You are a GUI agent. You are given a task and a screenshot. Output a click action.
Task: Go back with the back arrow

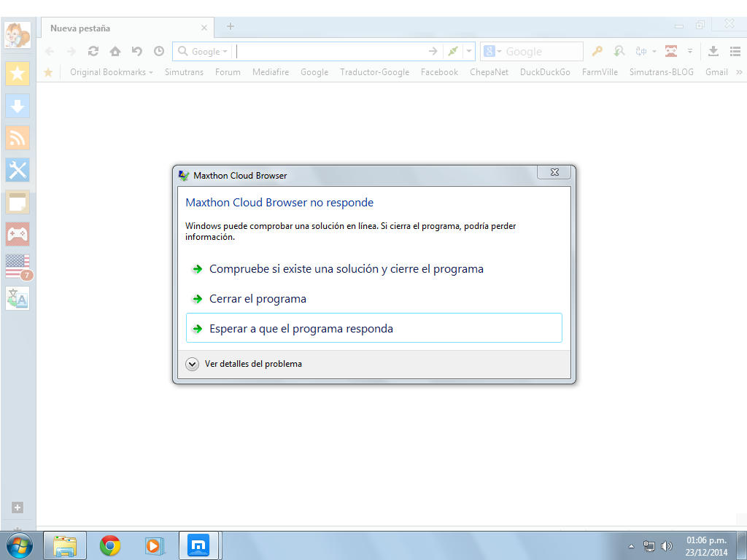[50, 51]
